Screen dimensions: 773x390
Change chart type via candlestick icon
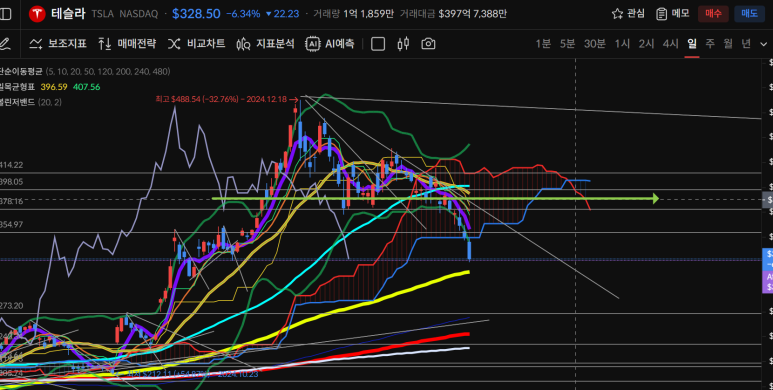click(403, 44)
